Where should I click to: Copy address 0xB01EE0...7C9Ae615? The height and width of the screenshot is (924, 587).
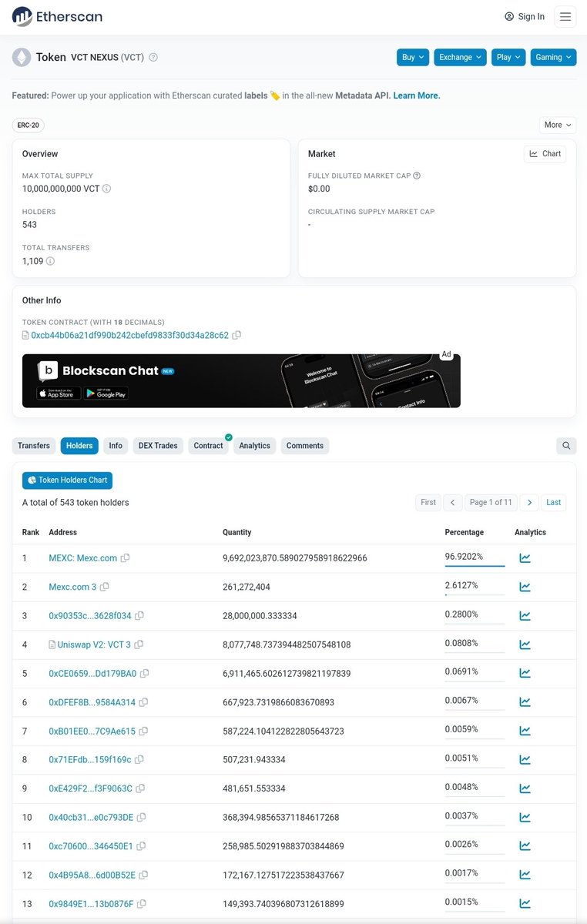click(143, 731)
